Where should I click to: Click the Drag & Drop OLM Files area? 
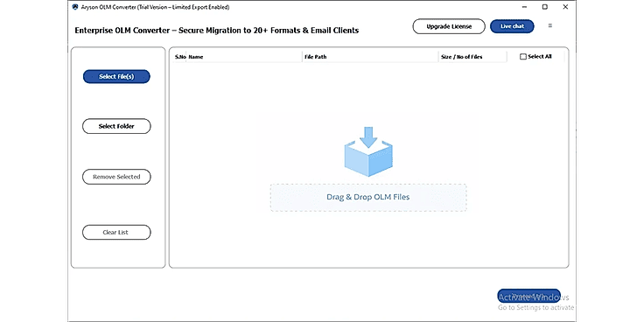[368, 198]
